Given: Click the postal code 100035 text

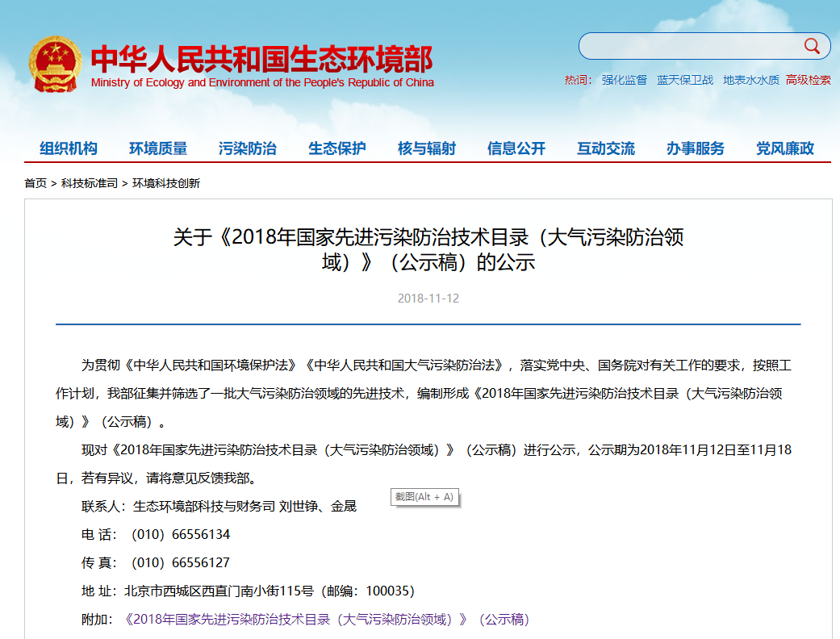Looking at the screenshot, I should [387, 591].
